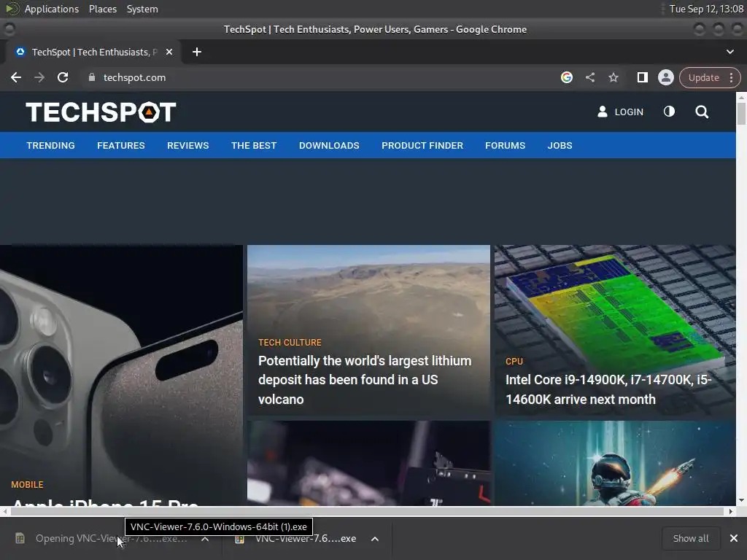Image resolution: width=747 pixels, height=560 pixels.
Task: Click the window menu button at title bar left
Action: click(9, 29)
